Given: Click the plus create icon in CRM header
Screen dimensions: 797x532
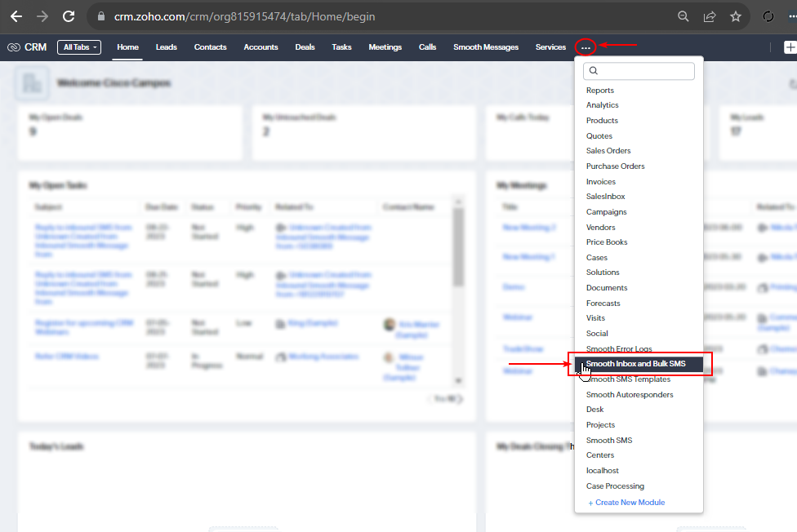Looking at the screenshot, I should point(790,47).
